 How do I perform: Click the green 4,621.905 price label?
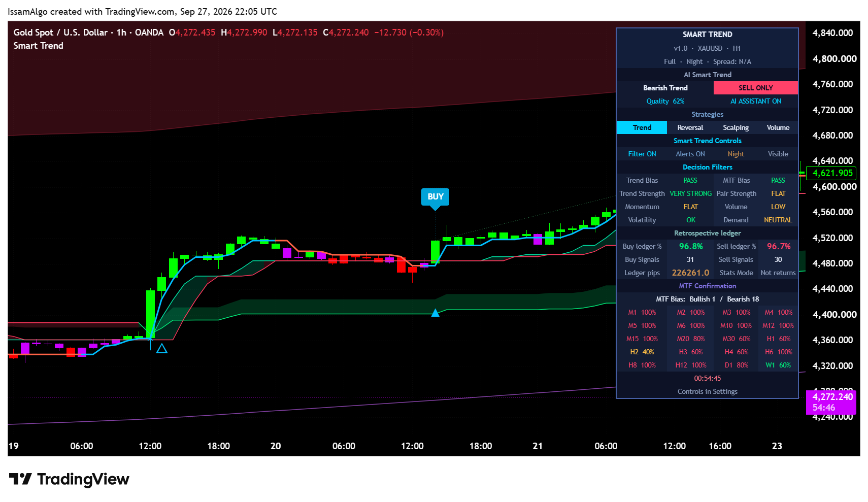pyautogui.click(x=831, y=173)
